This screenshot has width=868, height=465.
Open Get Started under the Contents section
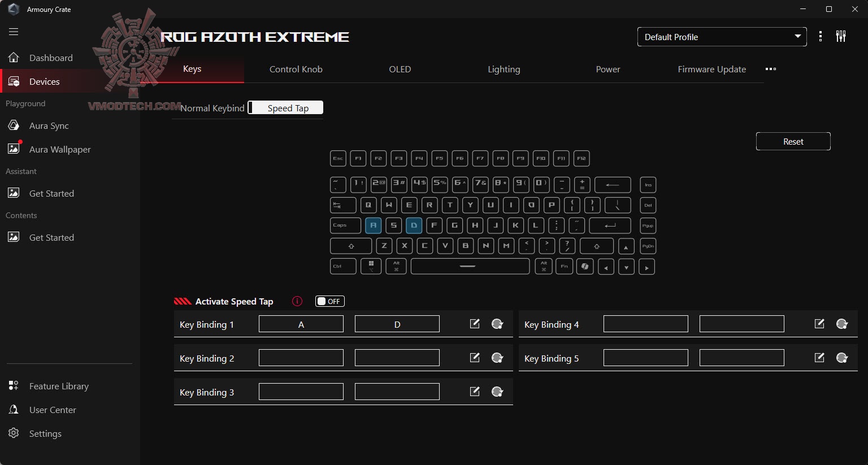[x=51, y=237]
